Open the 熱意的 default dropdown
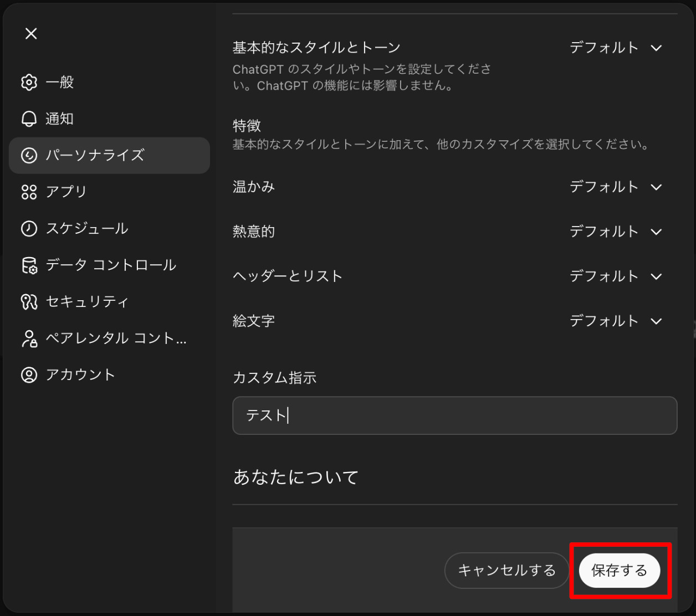The width and height of the screenshot is (696, 616). point(616,232)
